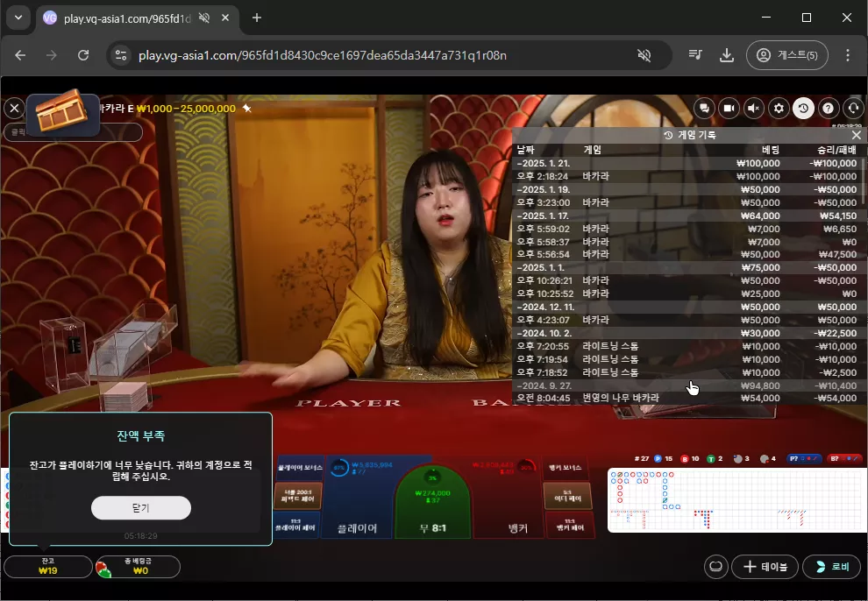Image resolution: width=868 pixels, height=601 pixels.
Task: Collapse the 2025. 1. 1. history group
Action: 687,267
